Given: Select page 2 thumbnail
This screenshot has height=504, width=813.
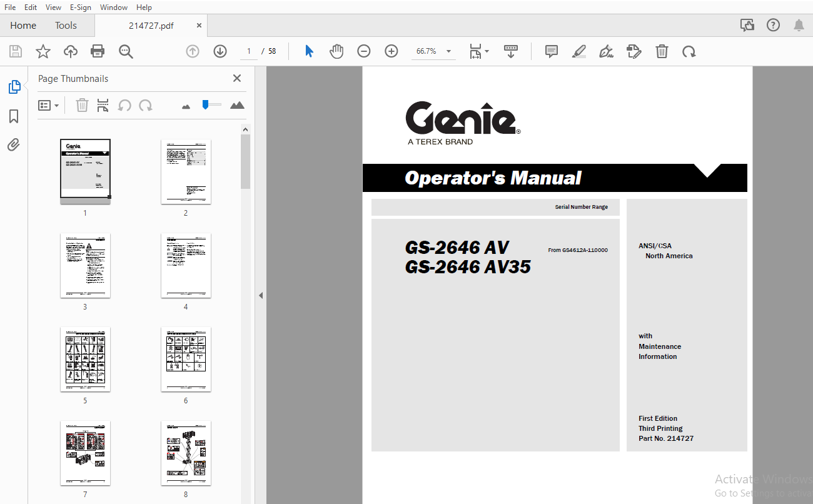Looking at the screenshot, I should click(x=186, y=171).
